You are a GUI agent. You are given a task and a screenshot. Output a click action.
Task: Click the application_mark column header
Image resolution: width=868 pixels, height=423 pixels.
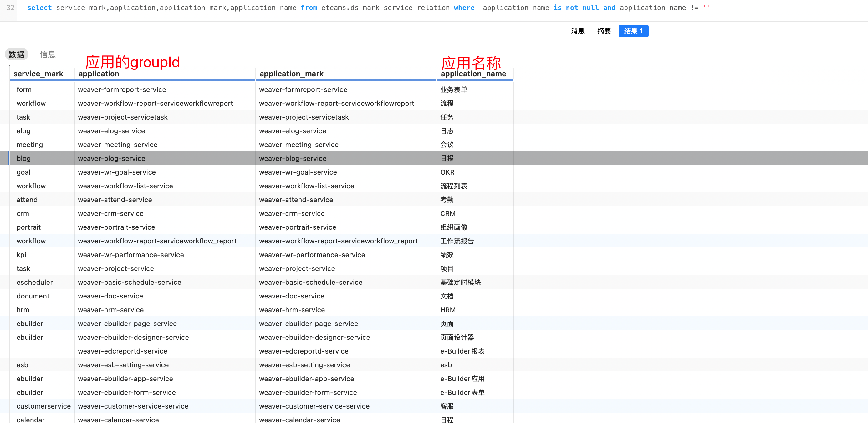(x=291, y=74)
